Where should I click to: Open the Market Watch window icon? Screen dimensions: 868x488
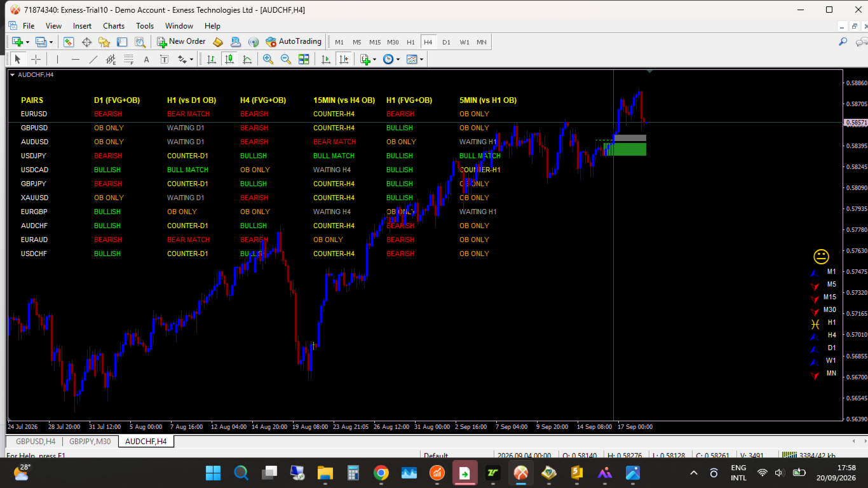pos(68,42)
